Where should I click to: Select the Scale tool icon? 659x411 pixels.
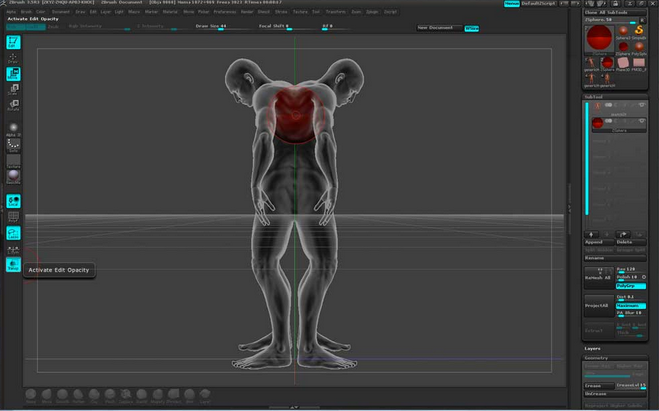[x=14, y=88]
